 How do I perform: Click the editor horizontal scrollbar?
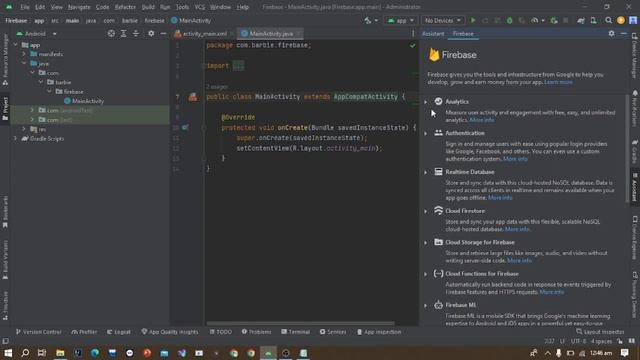(300, 323)
